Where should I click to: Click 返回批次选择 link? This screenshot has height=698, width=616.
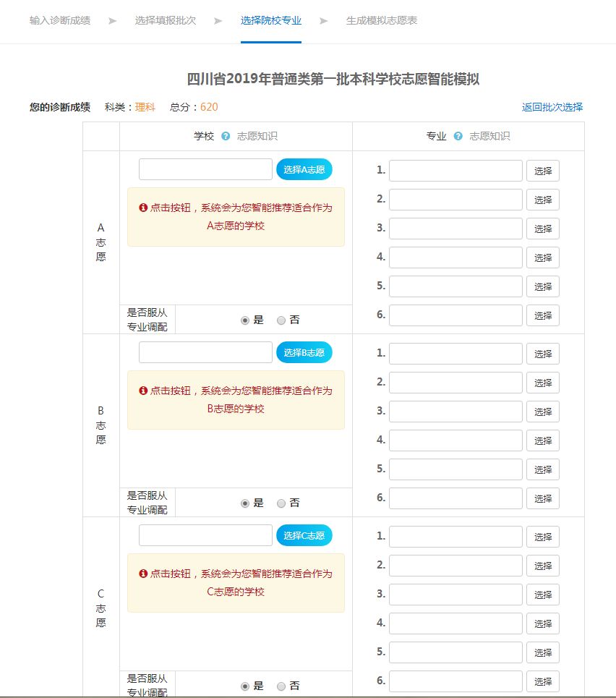coord(552,107)
